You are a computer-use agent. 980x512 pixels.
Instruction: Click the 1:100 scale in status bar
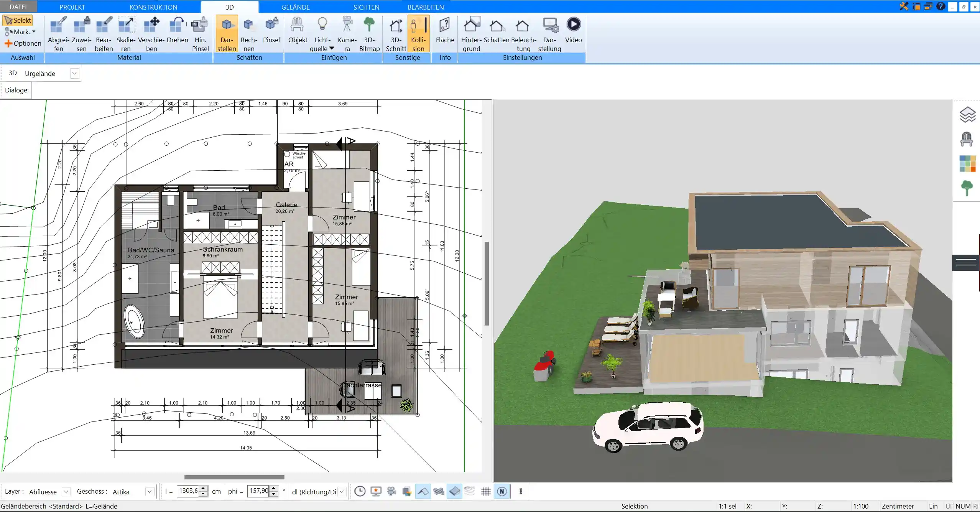point(860,506)
